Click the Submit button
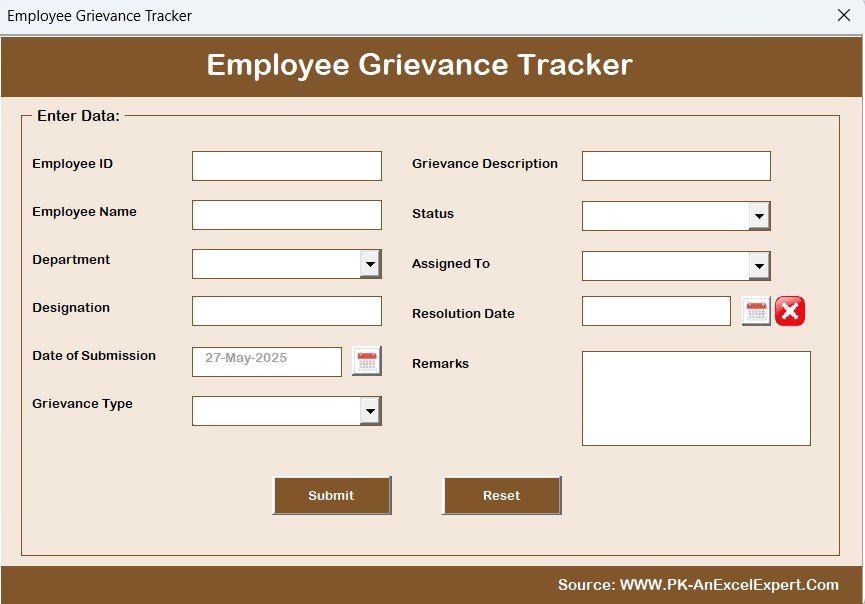Screen dimensions: 865x604 pyautogui.click(x=332, y=495)
